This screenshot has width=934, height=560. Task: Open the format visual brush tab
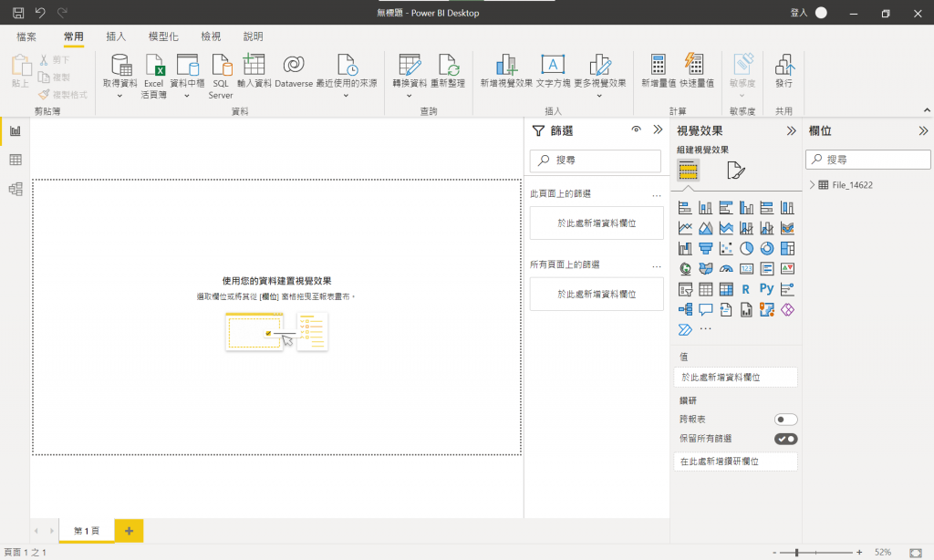click(736, 171)
